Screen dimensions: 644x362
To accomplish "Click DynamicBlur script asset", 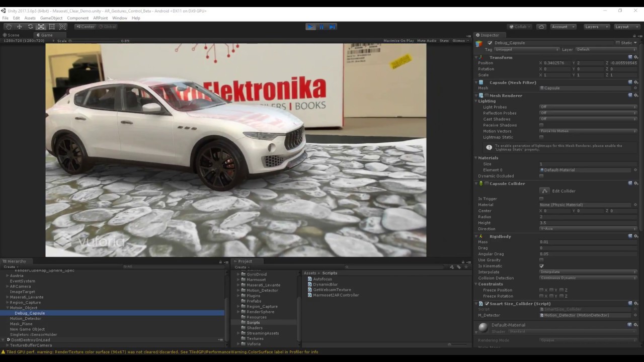I will [325, 285].
